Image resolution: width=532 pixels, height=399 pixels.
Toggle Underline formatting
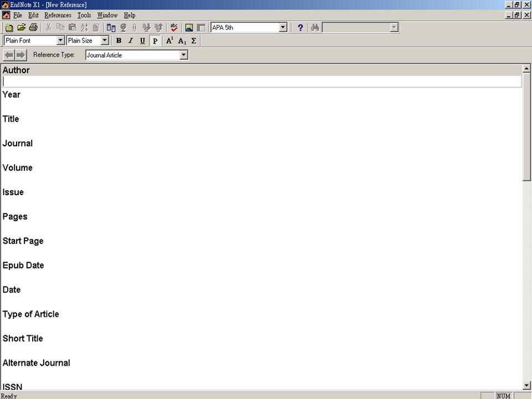tap(142, 40)
